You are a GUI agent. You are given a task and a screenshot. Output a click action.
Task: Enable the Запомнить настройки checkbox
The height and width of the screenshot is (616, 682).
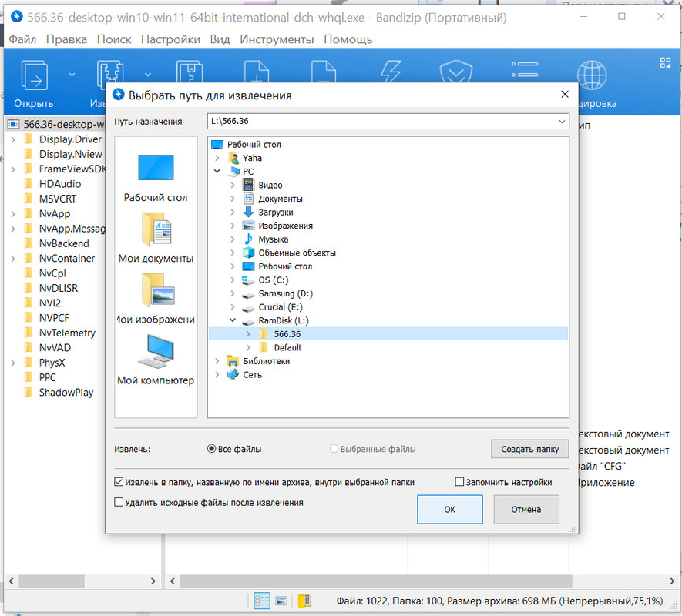(459, 482)
